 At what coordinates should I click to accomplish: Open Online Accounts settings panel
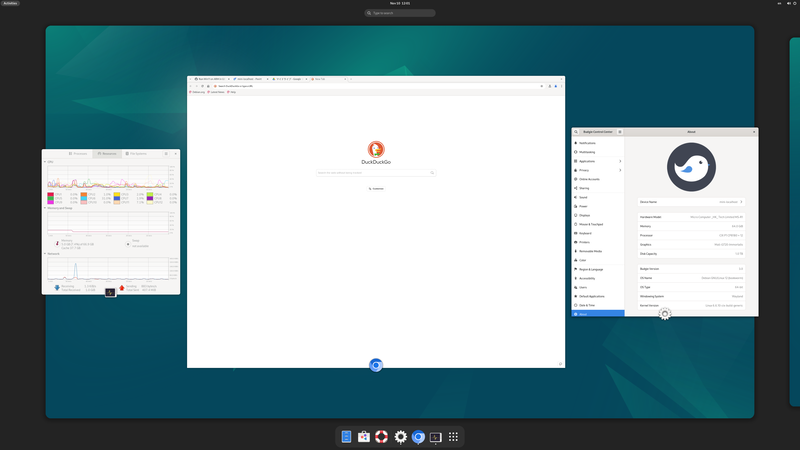[x=598, y=179]
